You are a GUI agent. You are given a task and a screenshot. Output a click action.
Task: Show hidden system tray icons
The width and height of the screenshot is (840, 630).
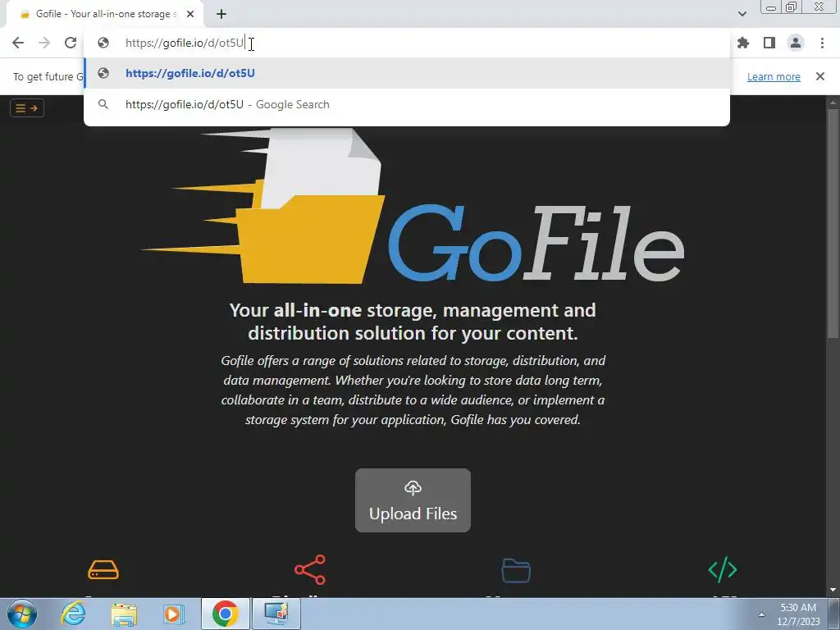(x=761, y=614)
